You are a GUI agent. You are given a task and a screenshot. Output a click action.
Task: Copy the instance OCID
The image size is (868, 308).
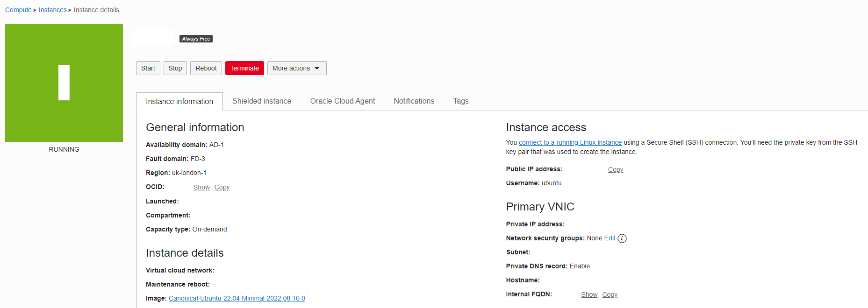(222, 187)
